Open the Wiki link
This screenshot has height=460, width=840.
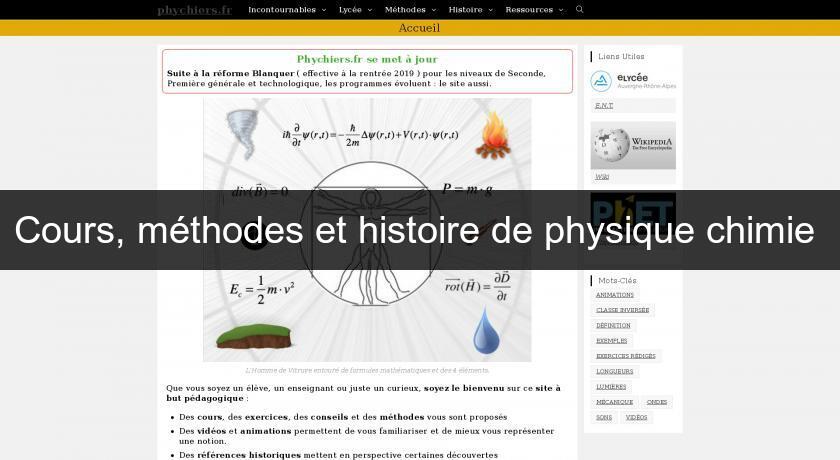coord(602,177)
